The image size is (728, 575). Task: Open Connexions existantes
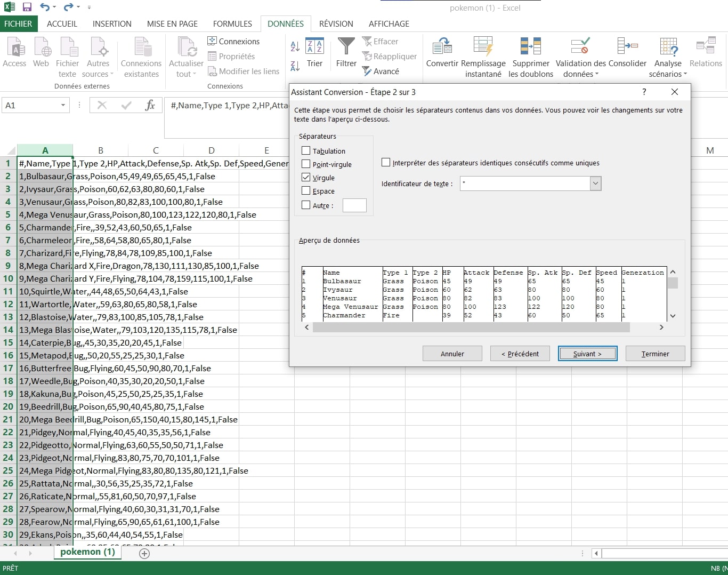pos(141,58)
